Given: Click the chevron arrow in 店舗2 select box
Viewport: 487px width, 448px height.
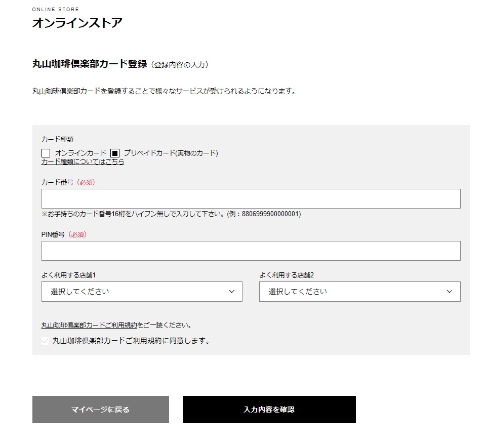Looking at the screenshot, I should coord(450,292).
